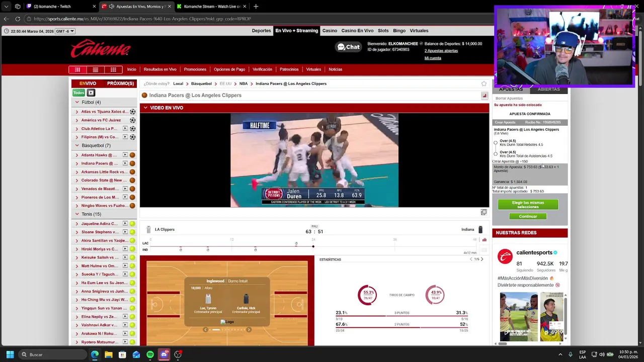
Task: Select the three-column layout icon
Action: [x=77, y=69]
